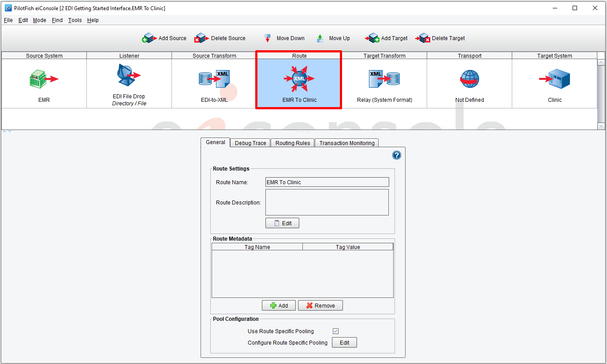Select the EDI File Drop listener icon
The width and height of the screenshot is (607, 364).
pos(129,75)
